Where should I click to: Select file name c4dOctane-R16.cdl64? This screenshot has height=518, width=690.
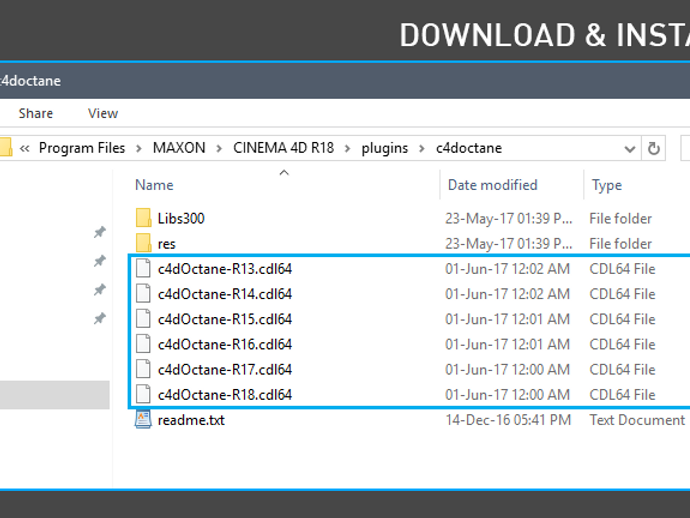(225, 344)
